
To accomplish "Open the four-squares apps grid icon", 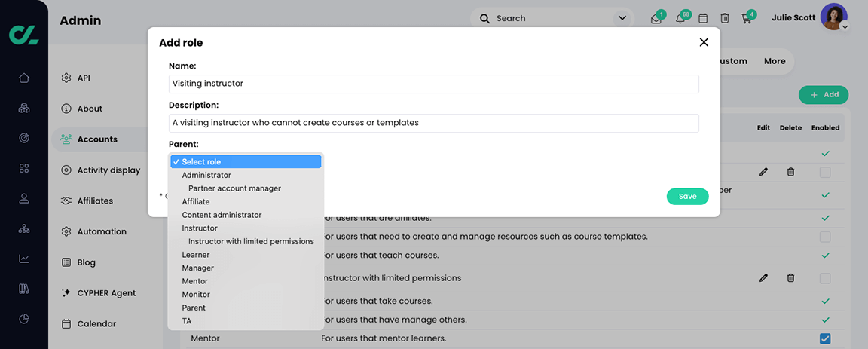I will pos(24,168).
